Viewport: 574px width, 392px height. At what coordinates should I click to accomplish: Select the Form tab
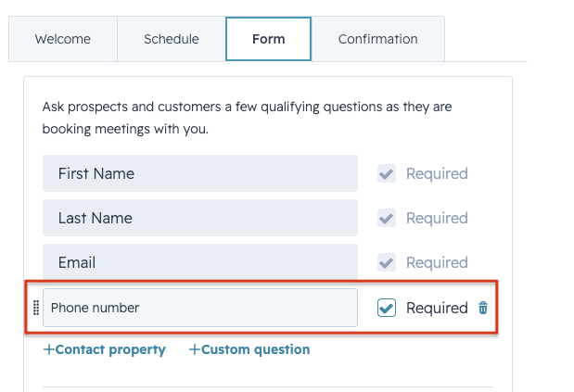tap(268, 39)
